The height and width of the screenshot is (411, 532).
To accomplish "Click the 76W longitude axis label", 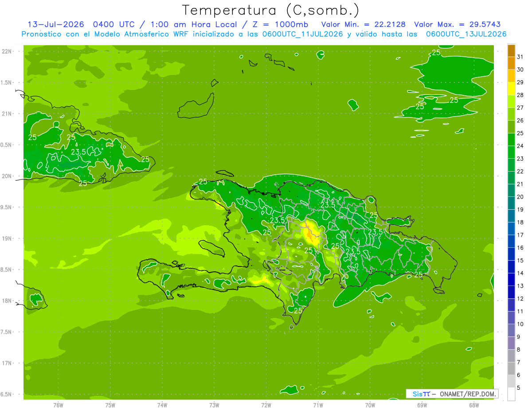I will click(x=58, y=405).
